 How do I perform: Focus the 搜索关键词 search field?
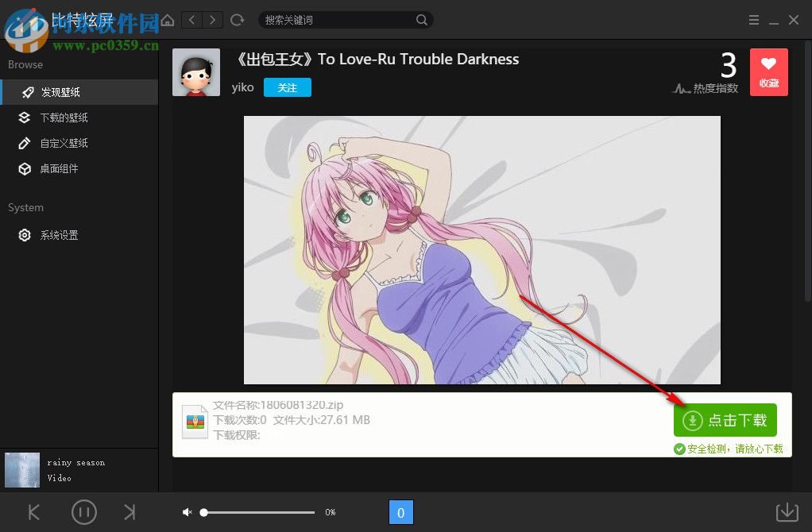[346, 20]
